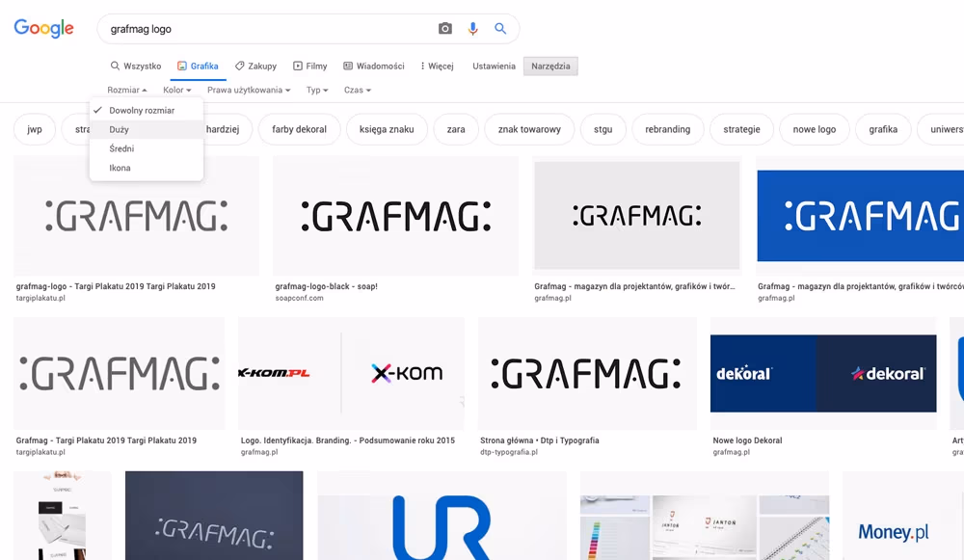This screenshot has width=964, height=560.
Task: Choose the Ikona size option
Action: point(147,167)
